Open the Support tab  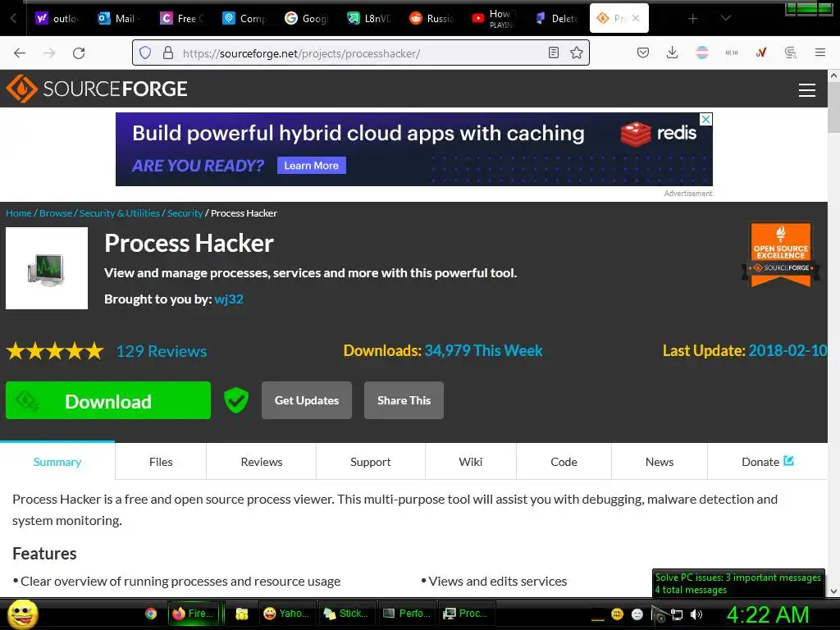[371, 462]
